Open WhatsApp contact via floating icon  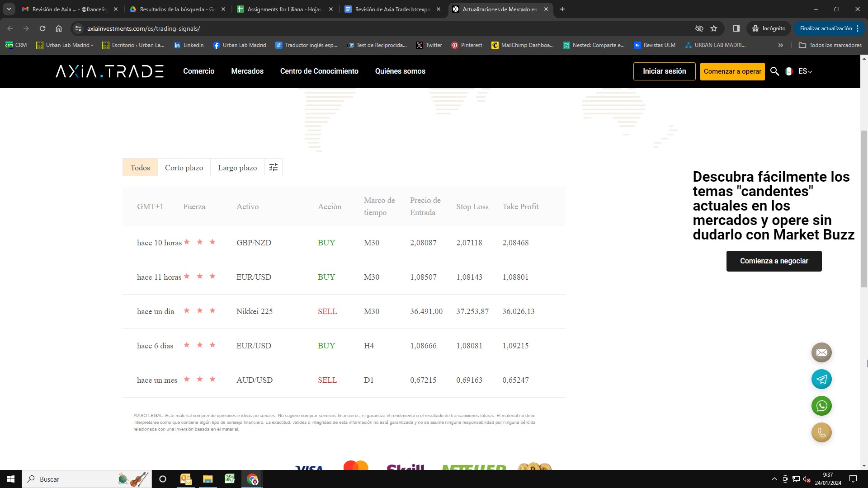[821, 406]
